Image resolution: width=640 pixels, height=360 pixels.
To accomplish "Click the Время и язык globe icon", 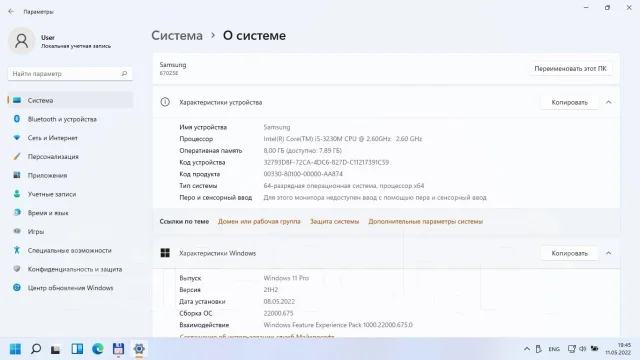I will (17, 212).
